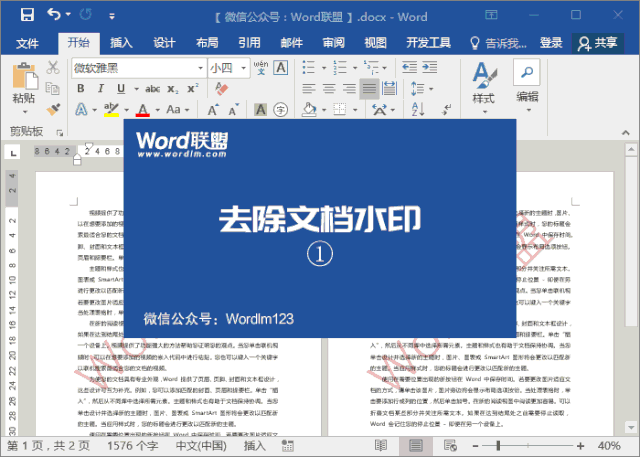
Task: Click the Copy icon in clipboard group
Action: coord(53,88)
